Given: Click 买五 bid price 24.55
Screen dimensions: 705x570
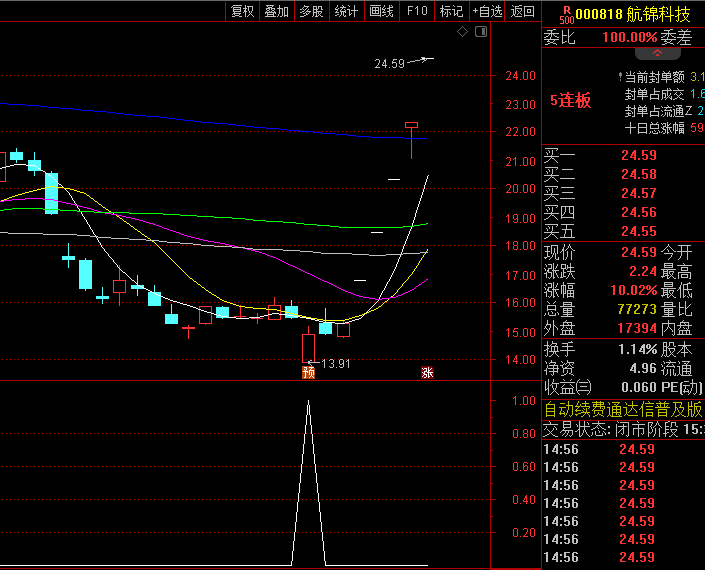Looking at the screenshot, I should pos(638,232).
